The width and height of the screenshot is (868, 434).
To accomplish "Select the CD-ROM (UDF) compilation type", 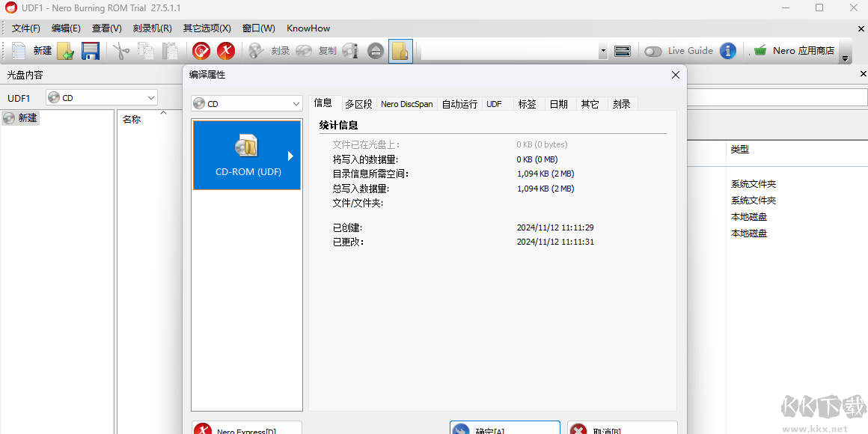I will pos(247,155).
